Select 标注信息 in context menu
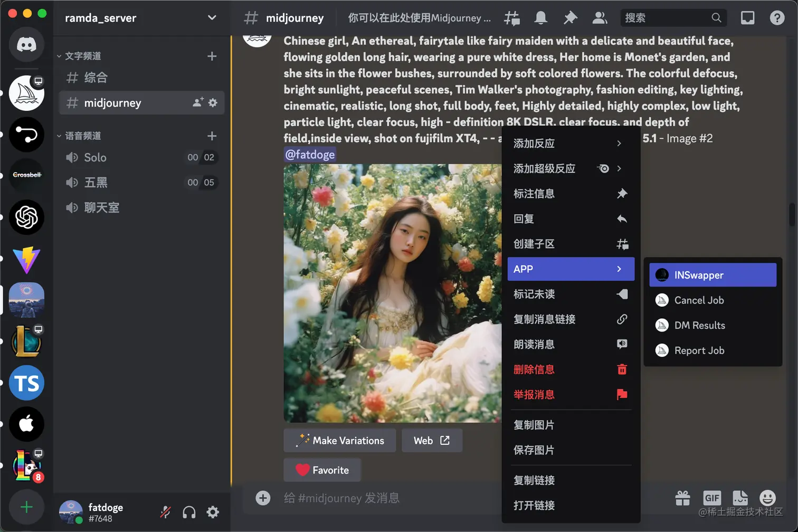 click(x=571, y=194)
